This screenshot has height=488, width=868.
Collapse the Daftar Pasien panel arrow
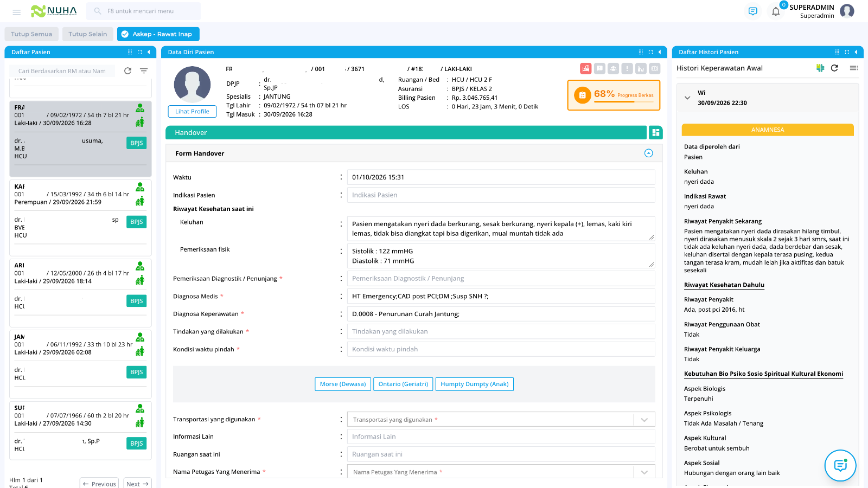[x=149, y=52]
